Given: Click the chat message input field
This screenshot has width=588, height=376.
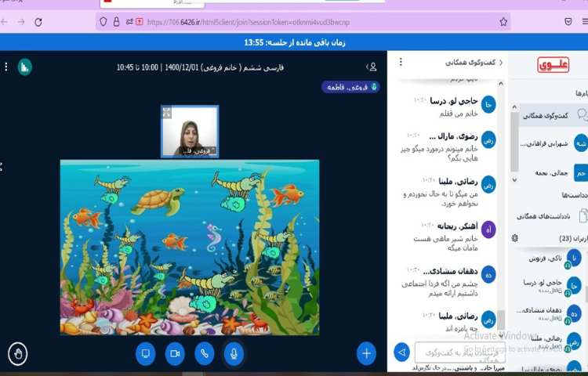Looking at the screenshot, I should [x=460, y=352].
